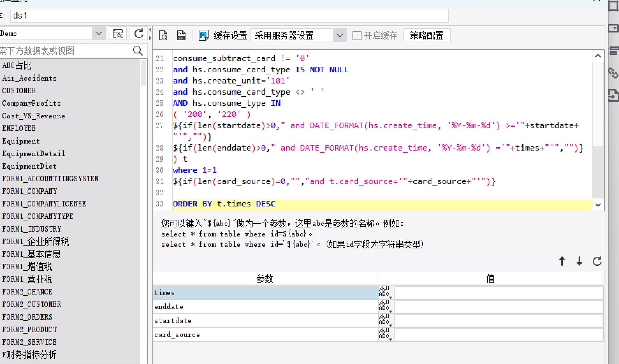The height and width of the screenshot is (364, 619).
Task: Select the FORM1_营业税 table
Action: click(x=27, y=279)
